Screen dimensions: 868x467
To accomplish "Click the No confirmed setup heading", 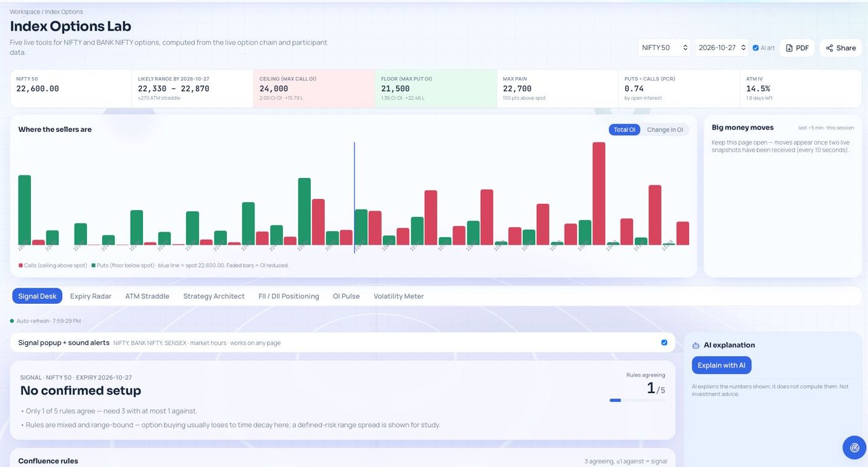I will pyautogui.click(x=81, y=391).
